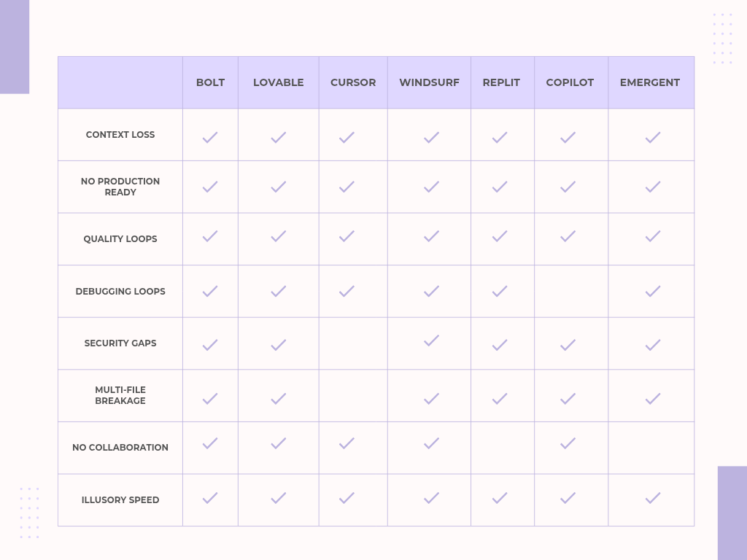Click empty Copilot cell in Debugging Loops row
This screenshot has height=560, width=747.
[571, 292]
